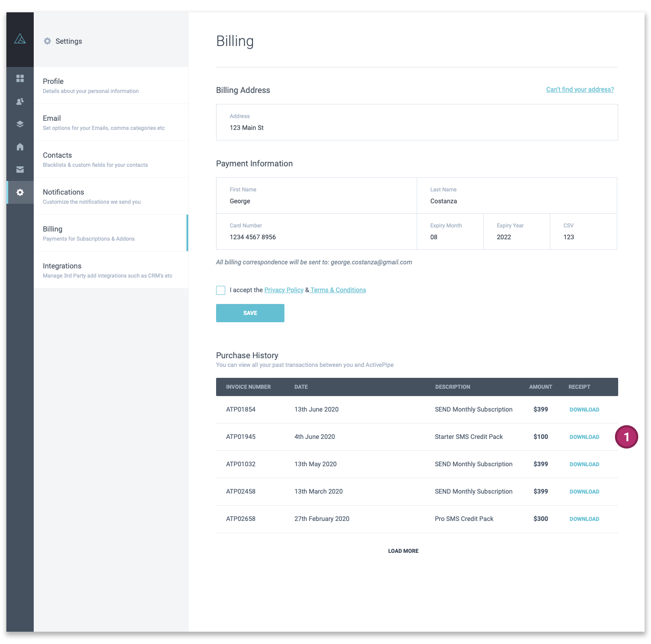Image resolution: width=651 pixels, height=644 pixels.
Task: Open the contacts people icon
Action: point(20,101)
